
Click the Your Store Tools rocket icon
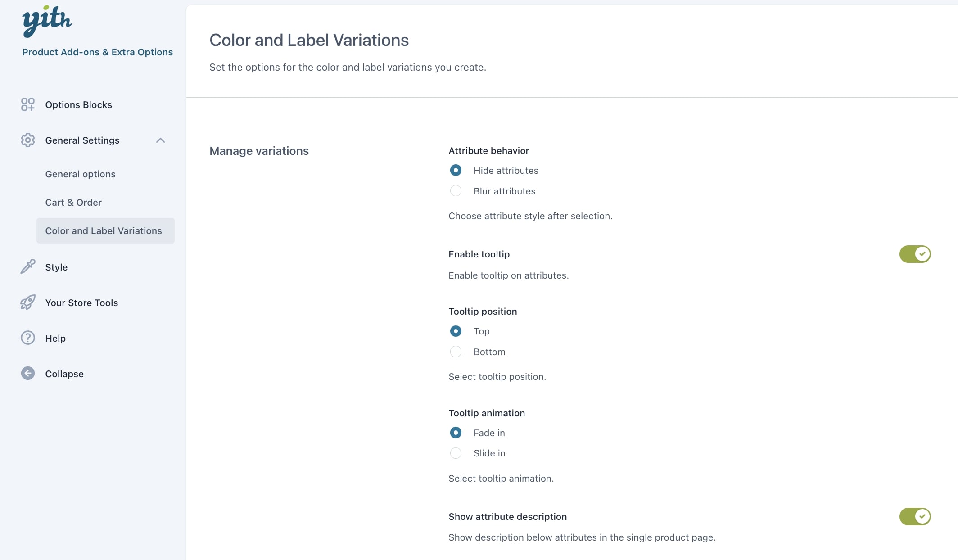coord(28,303)
